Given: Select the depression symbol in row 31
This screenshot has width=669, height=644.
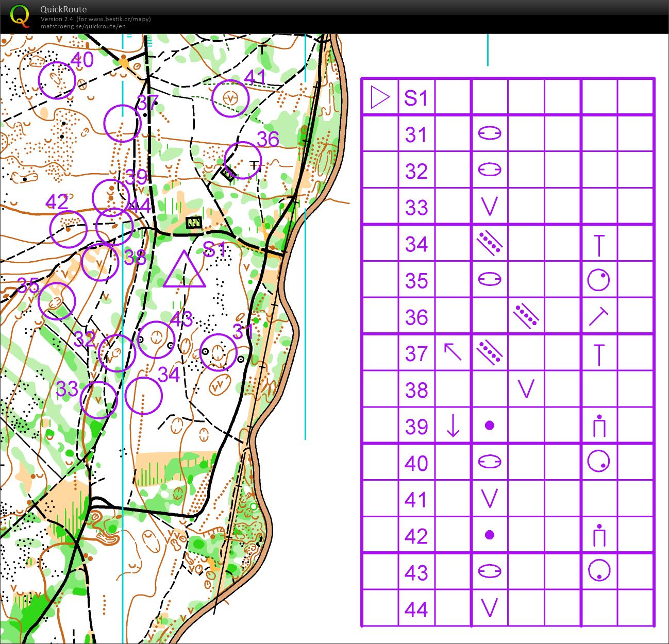Looking at the screenshot, I should click(x=489, y=133).
